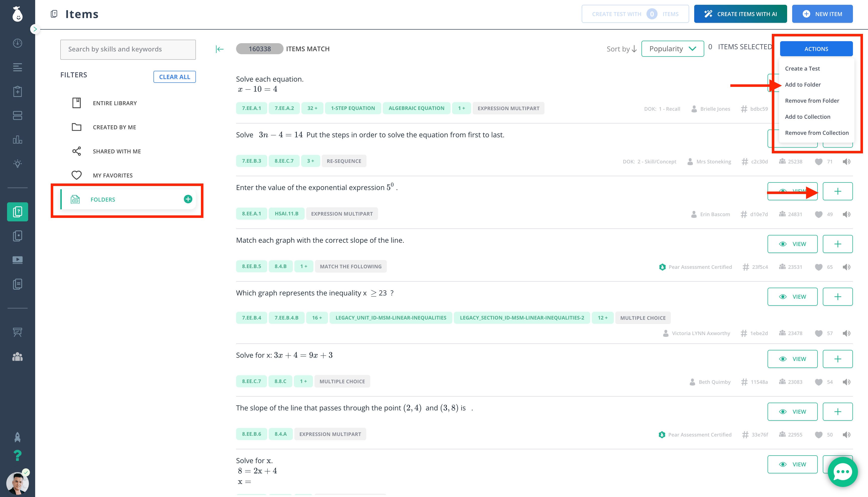Click the ACTIONS button
Viewport: 868px width, 497px height.
816,49
